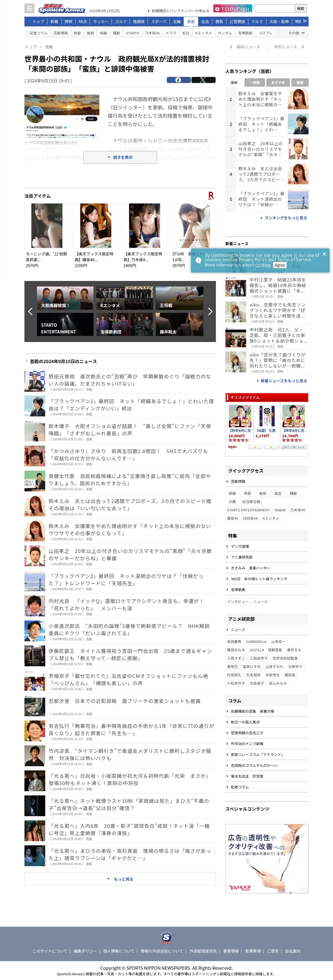Select the 乃木坂46 sub-category
Viewport: 333px width, 980px height.
tap(152, 33)
